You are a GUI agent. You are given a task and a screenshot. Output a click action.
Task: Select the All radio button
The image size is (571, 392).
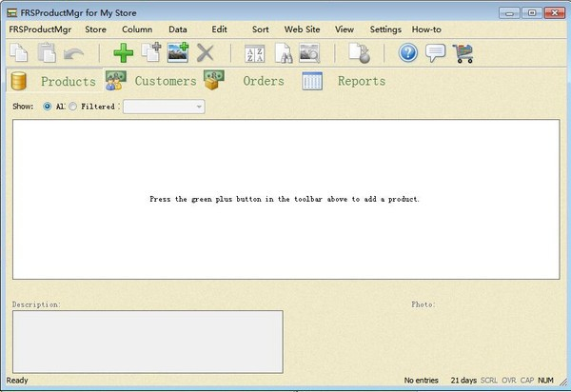48,107
